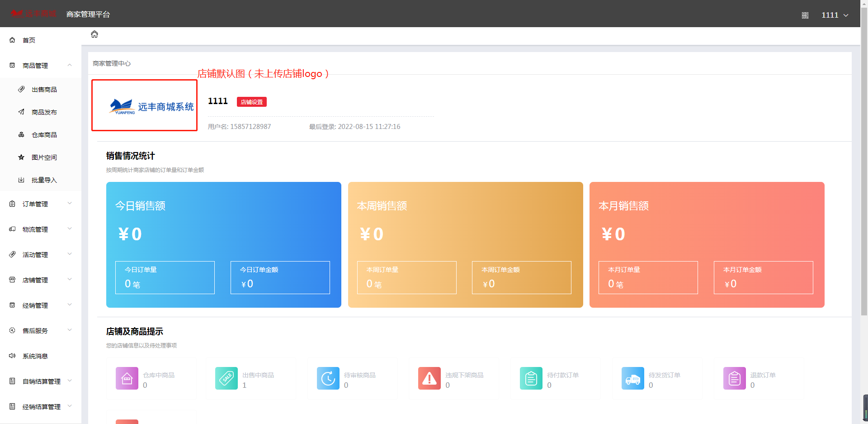Click the 仓库中商品 link text
This screenshot has width=868, height=424.
[x=159, y=375]
